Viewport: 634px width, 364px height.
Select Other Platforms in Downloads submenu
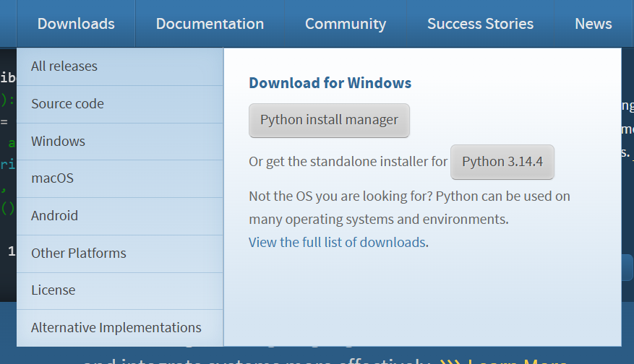click(x=120, y=253)
